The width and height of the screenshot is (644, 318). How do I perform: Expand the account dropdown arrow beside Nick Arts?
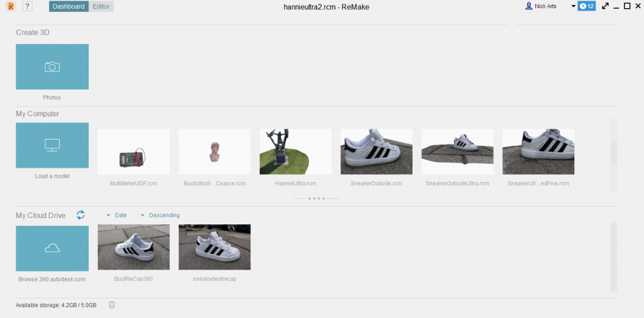[574, 6]
